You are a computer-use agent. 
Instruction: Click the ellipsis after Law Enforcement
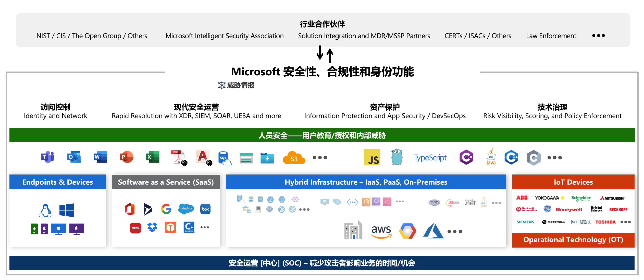[x=598, y=36]
